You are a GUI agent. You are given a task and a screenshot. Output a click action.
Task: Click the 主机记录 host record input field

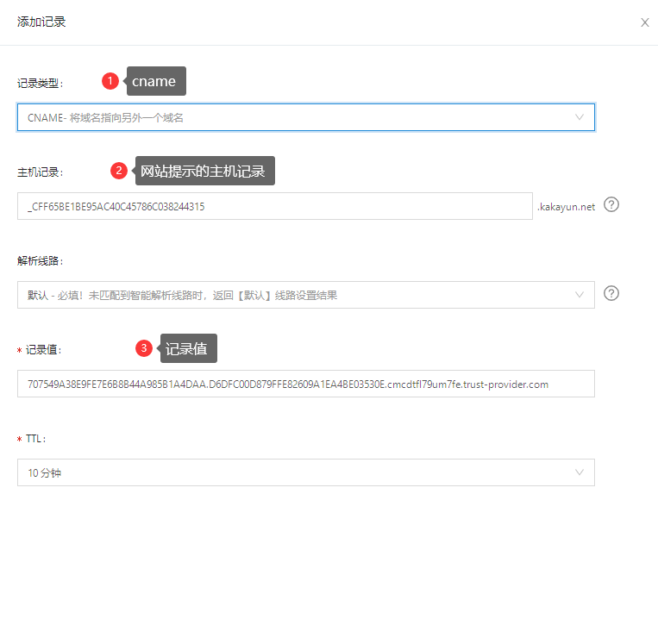click(x=275, y=206)
